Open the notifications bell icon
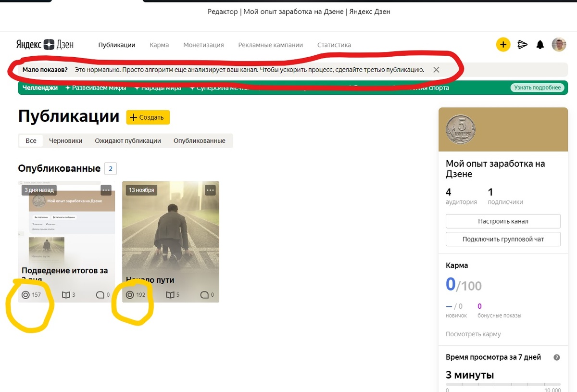Screen dimensions: 577x392 540,45
